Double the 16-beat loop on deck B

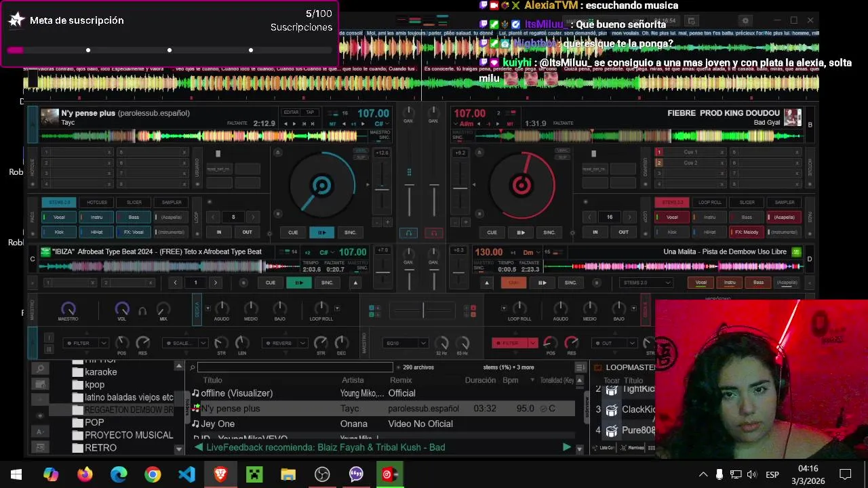(629, 217)
